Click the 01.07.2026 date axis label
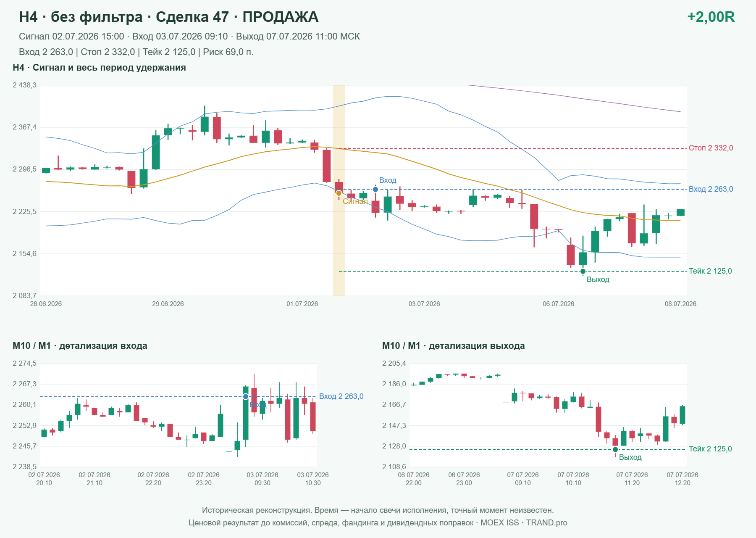 (302, 304)
